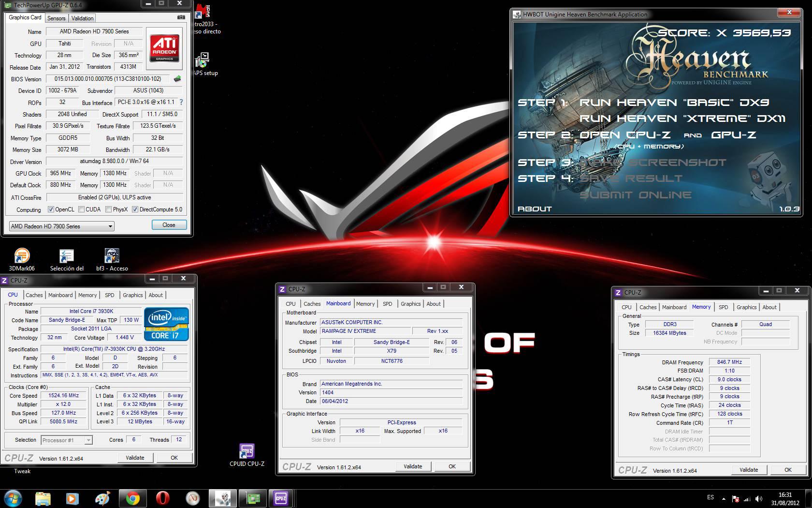Toggle the PhysX checkbox in GPU-Z
This screenshot has height=508, width=812.
click(x=109, y=209)
